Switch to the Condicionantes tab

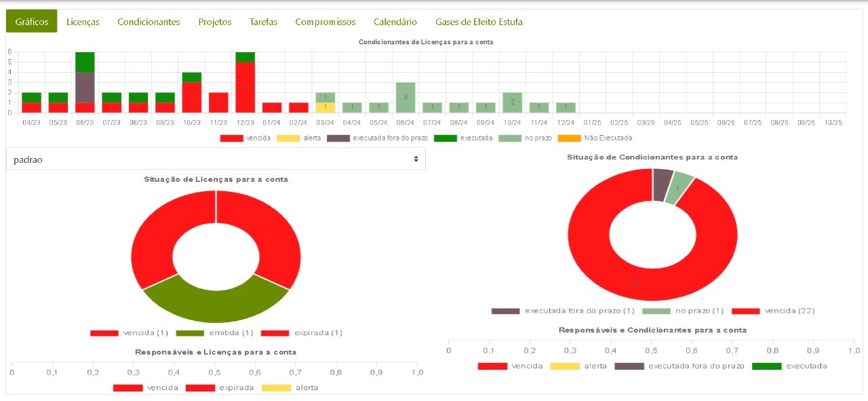149,22
